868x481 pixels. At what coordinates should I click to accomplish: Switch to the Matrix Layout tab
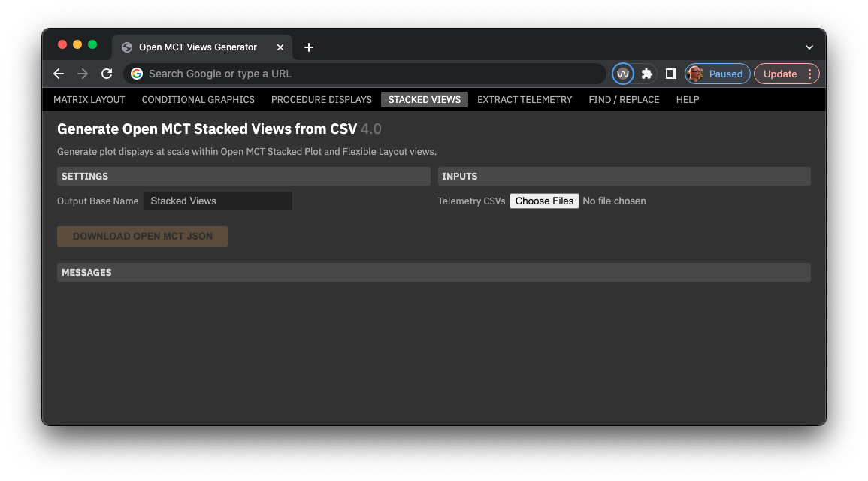click(x=89, y=100)
